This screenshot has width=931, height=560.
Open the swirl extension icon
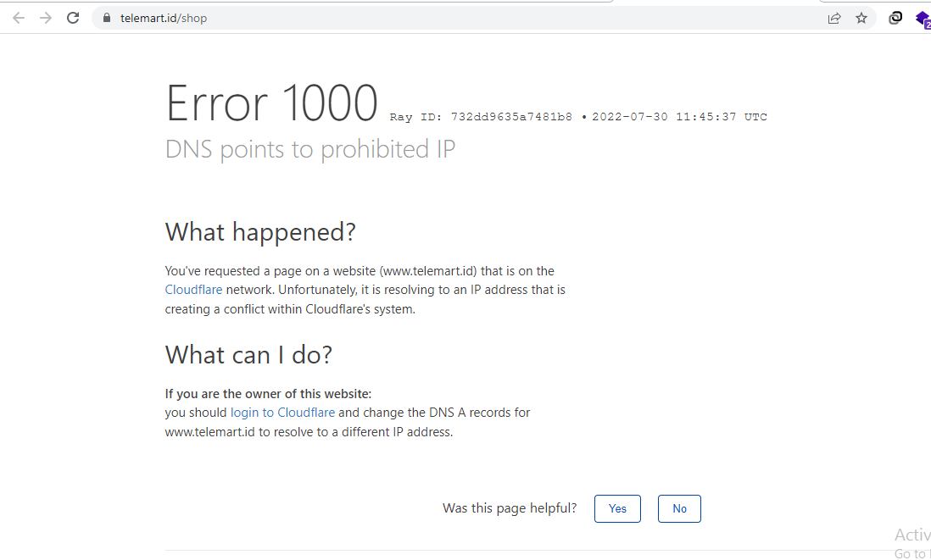click(x=895, y=18)
